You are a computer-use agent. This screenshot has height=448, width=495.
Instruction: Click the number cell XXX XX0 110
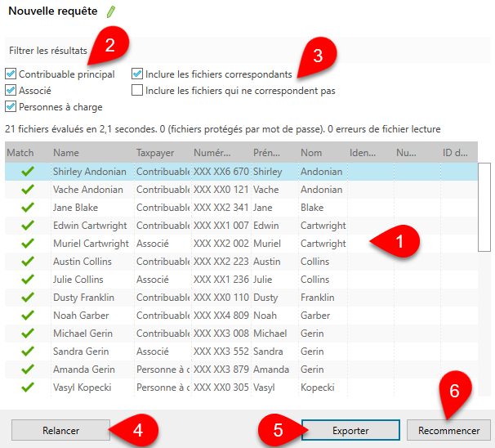(x=221, y=298)
